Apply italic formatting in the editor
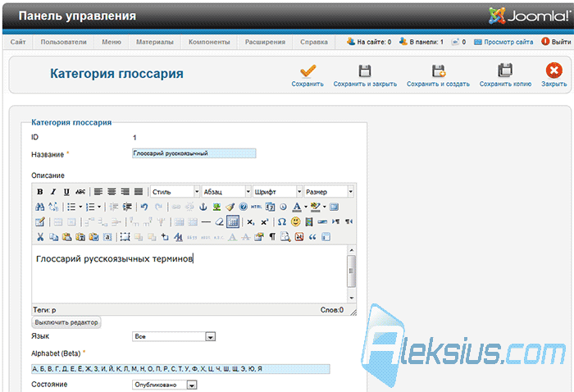Viewport: 574px width, 392px height. 53,192
